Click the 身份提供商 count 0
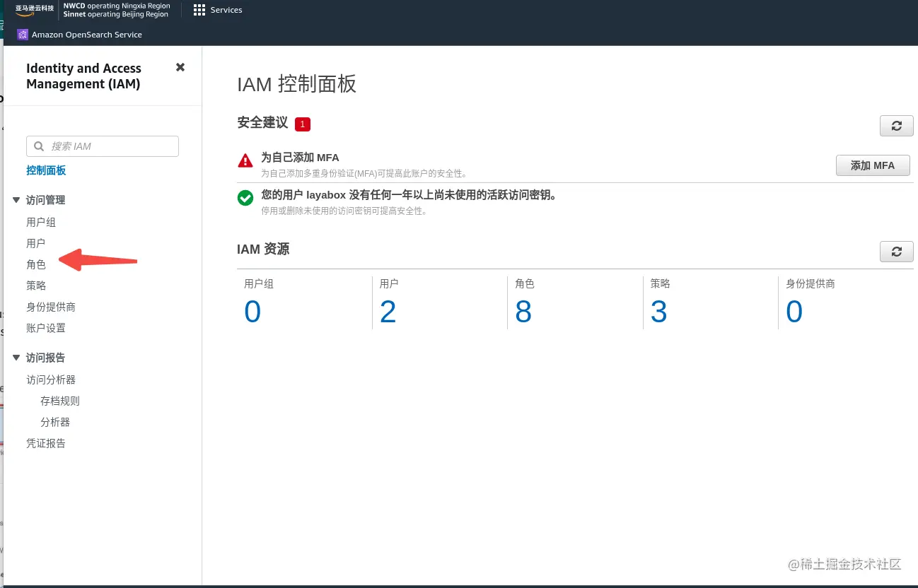The height and width of the screenshot is (588, 918). [794, 312]
